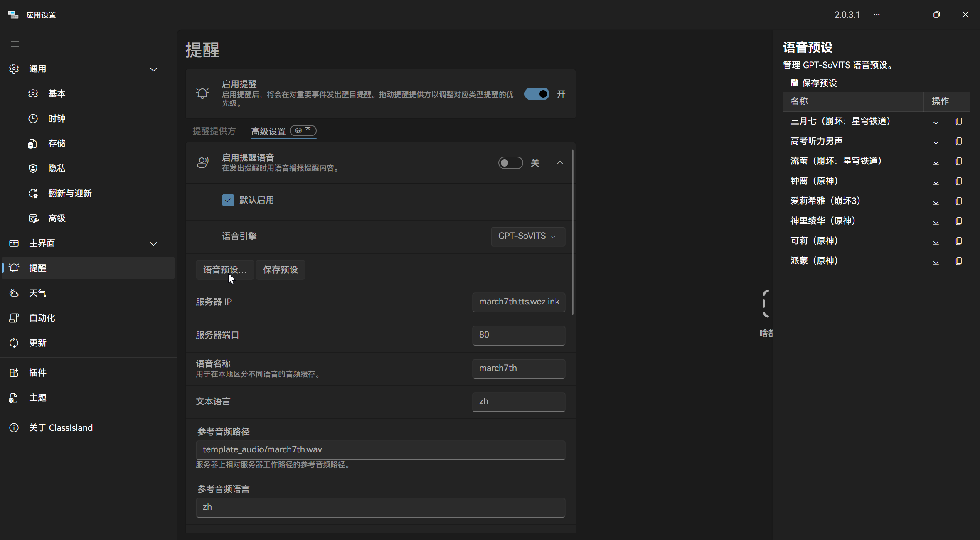The width and height of the screenshot is (980, 540).
Task: Click download icon for 可莉（原神）preset
Action: [936, 241]
